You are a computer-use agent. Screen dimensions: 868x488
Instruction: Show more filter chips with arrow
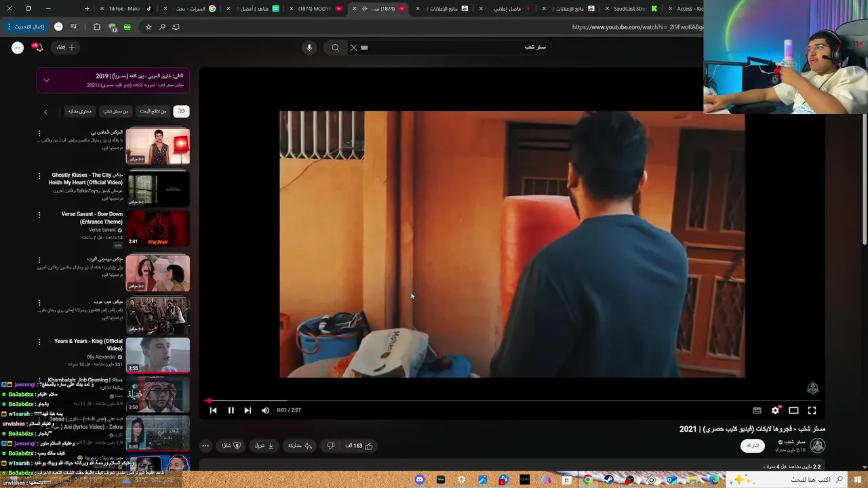coord(45,112)
